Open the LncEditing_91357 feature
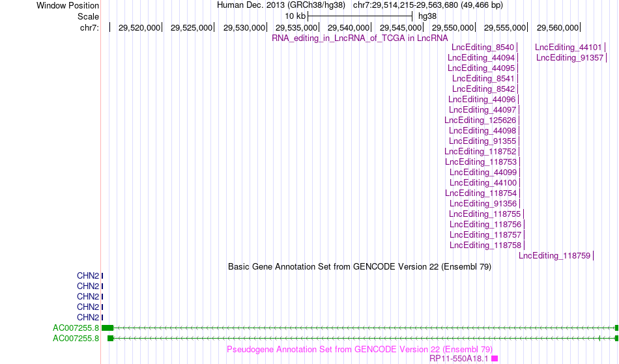Viewport: 619px width, 364px height. tap(569, 57)
